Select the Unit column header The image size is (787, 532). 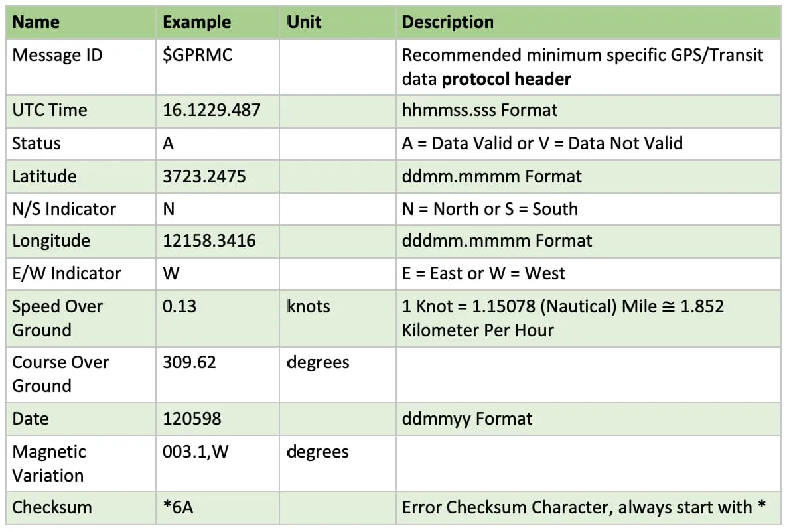[304, 22]
